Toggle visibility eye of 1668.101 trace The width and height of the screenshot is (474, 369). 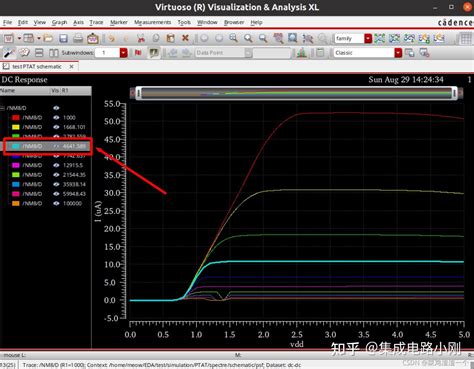coord(56,127)
